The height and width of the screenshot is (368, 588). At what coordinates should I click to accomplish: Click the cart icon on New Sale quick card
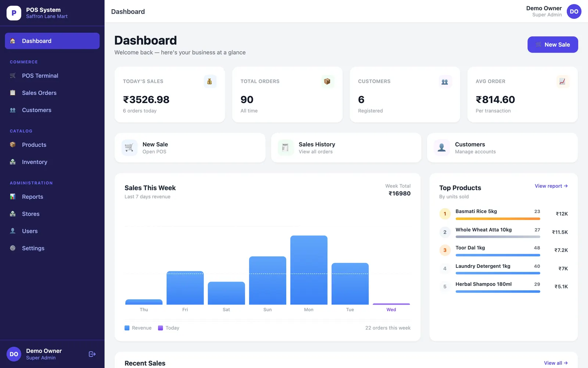pos(129,148)
